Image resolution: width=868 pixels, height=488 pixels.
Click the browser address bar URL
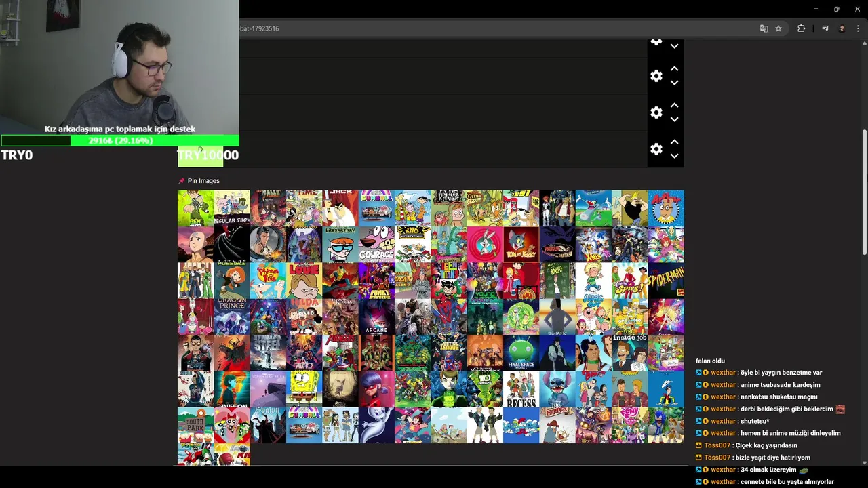coord(259,28)
